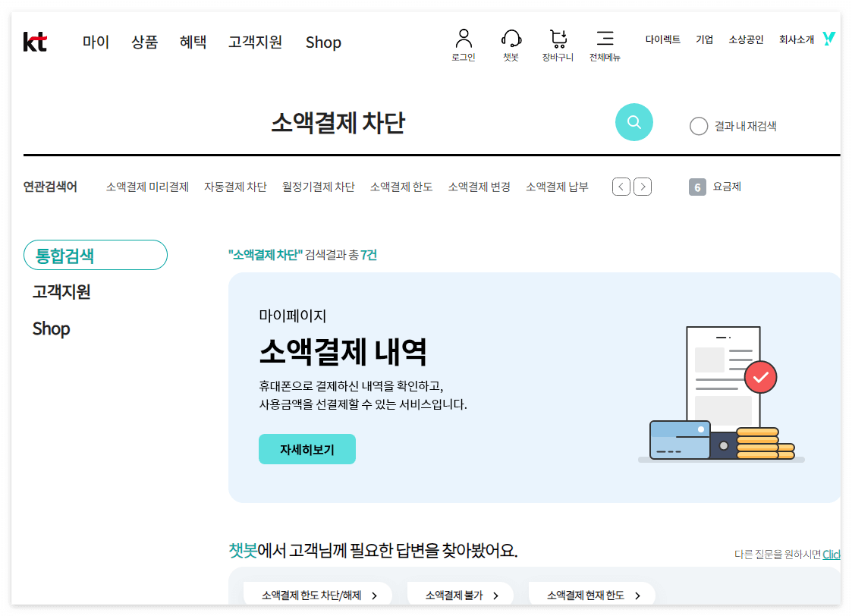This screenshot has height=616, width=852.
Task: Select the 통합검색 tab
Action: pos(95,255)
